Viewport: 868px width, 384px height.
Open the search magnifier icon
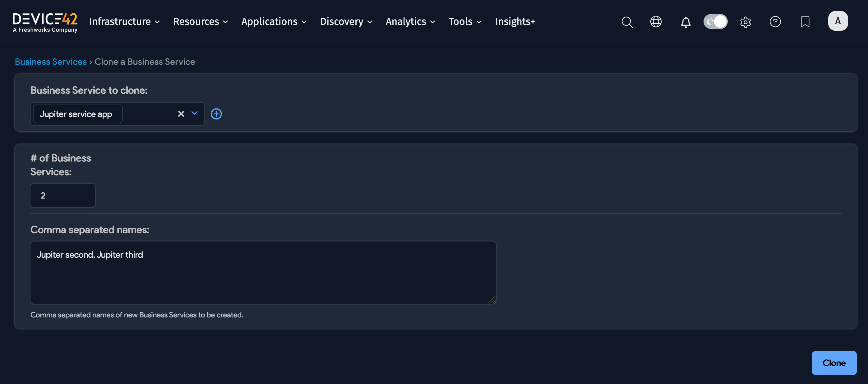pyautogui.click(x=627, y=22)
